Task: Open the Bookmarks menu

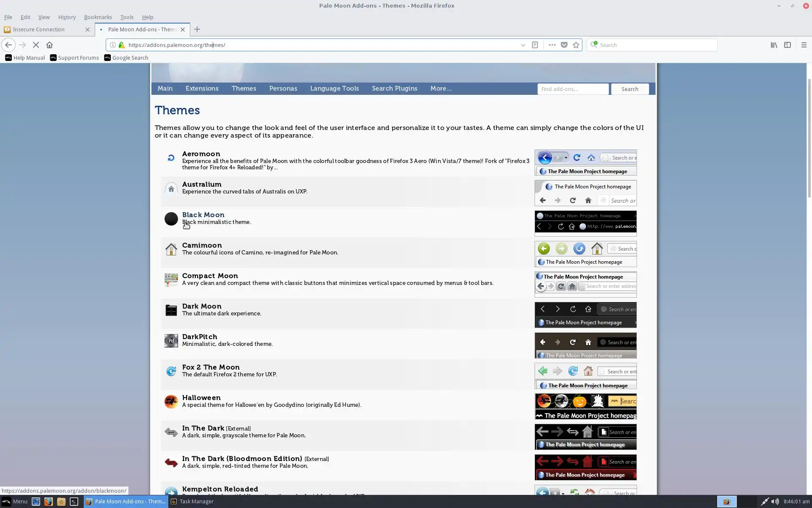Action: [98, 17]
